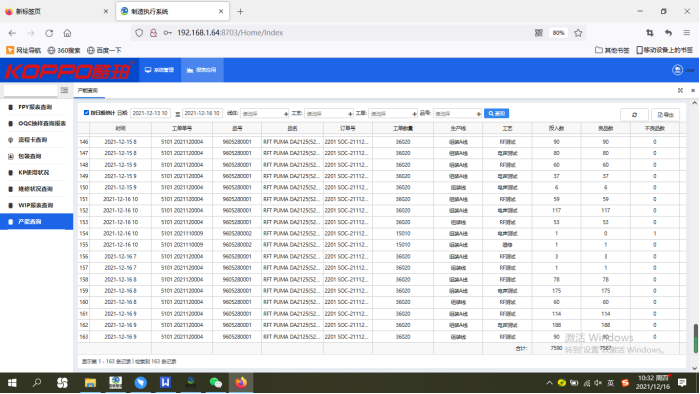Click the 导出 export button

point(665,115)
